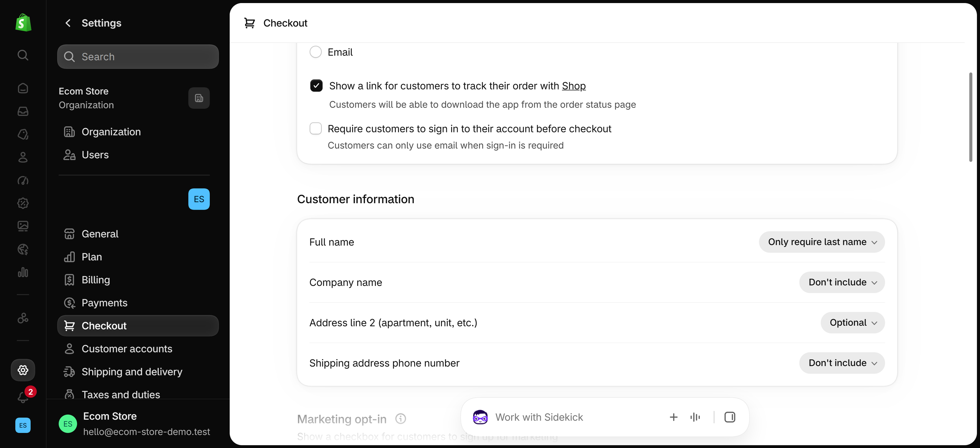Image resolution: width=980 pixels, height=448 pixels.
Task: Open the Billing settings menu item
Action: pyautogui.click(x=138, y=280)
